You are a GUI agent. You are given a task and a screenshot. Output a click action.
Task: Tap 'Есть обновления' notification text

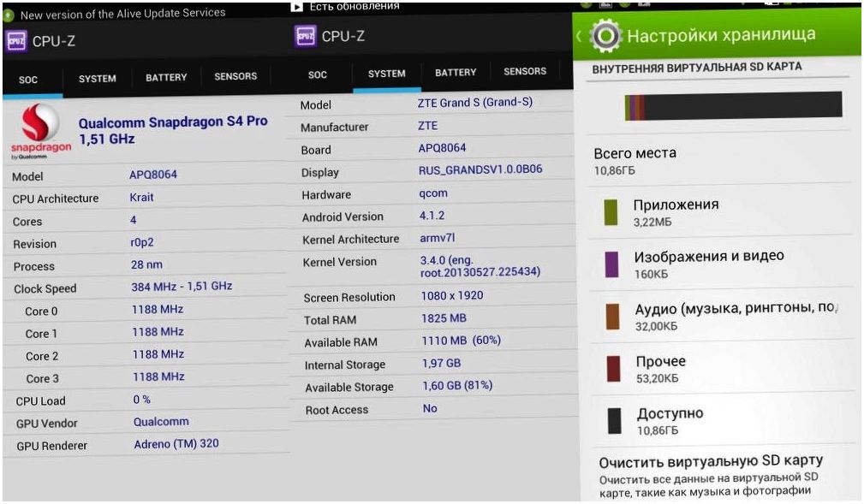[355, 7]
